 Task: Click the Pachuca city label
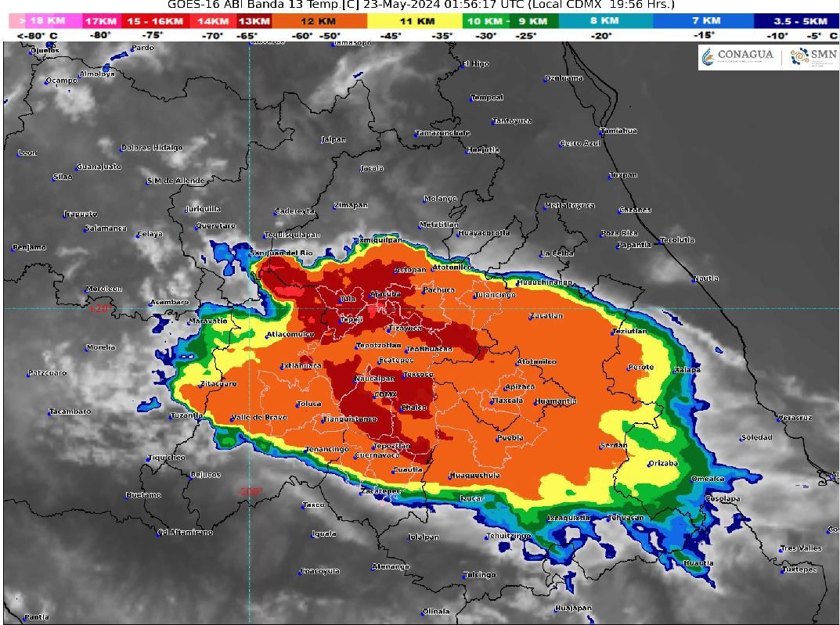(x=438, y=290)
